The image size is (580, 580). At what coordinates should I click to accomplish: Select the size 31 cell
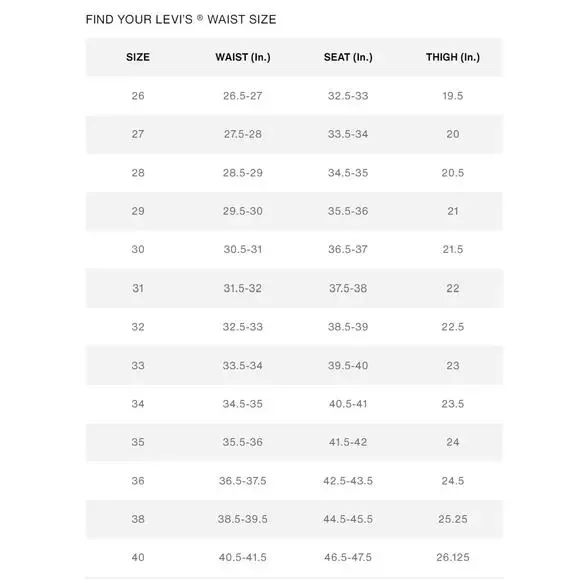point(138,288)
